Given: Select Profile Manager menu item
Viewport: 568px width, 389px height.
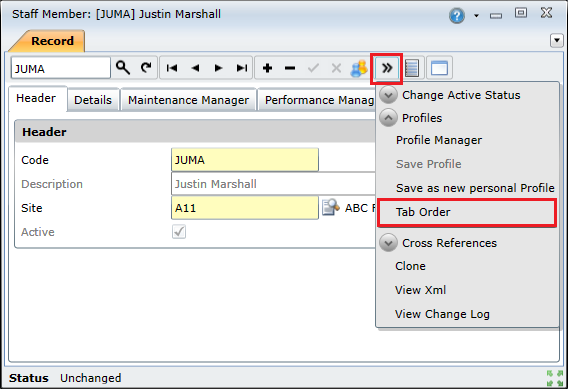Looking at the screenshot, I should coord(439,140).
